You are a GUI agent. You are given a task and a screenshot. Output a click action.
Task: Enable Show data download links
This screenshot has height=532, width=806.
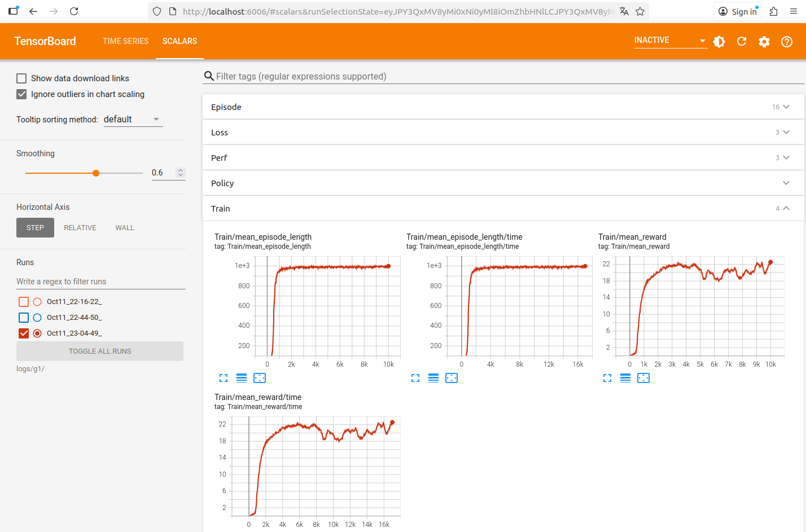[x=21, y=78]
